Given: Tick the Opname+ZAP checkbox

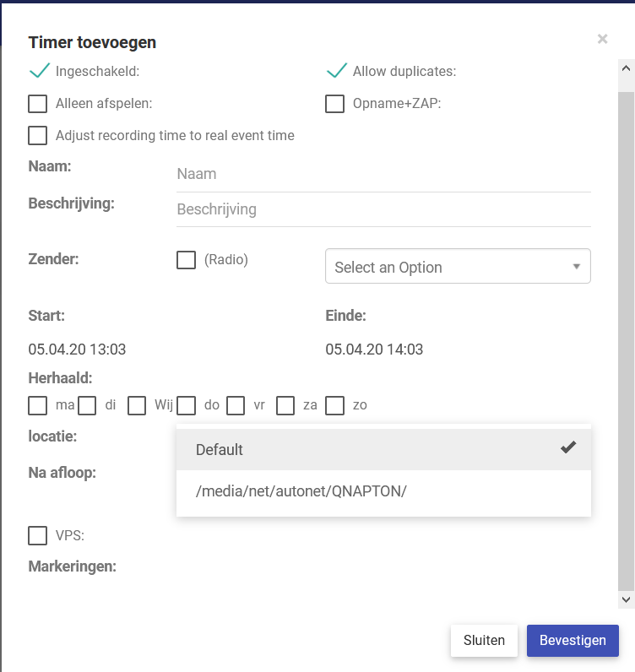Looking at the screenshot, I should coord(335,104).
